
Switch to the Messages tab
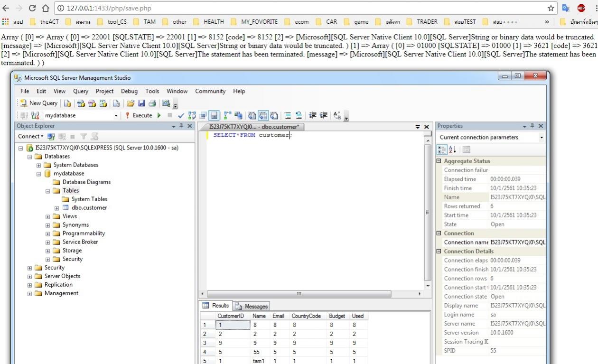point(252,306)
